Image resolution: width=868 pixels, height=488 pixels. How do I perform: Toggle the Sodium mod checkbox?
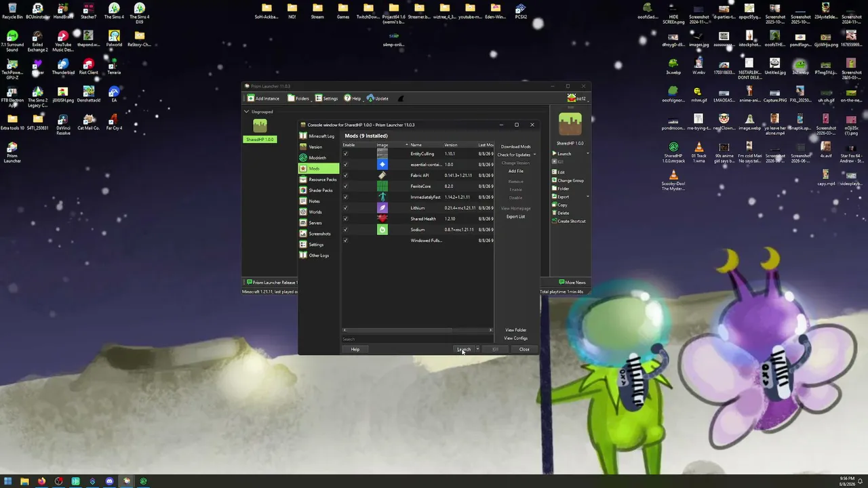click(x=346, y=230)
